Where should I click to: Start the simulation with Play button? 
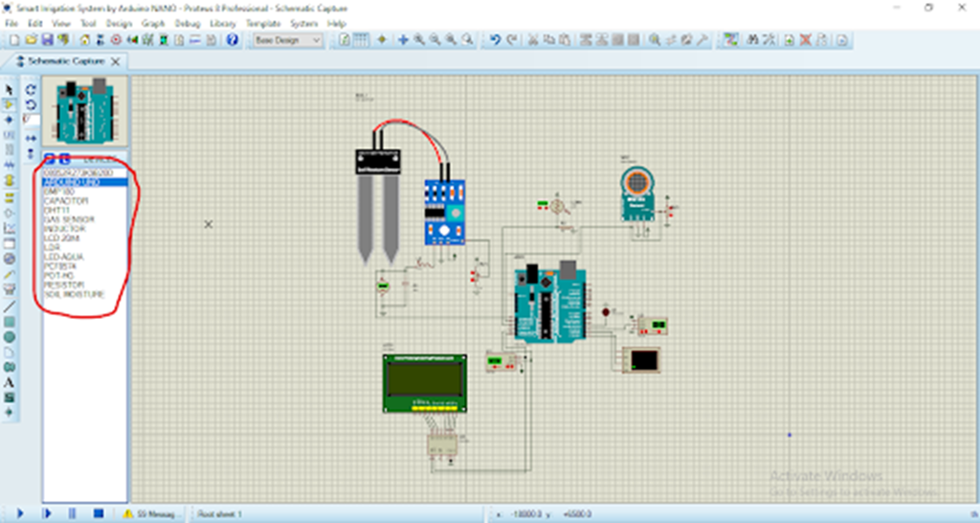coord(20,513)
